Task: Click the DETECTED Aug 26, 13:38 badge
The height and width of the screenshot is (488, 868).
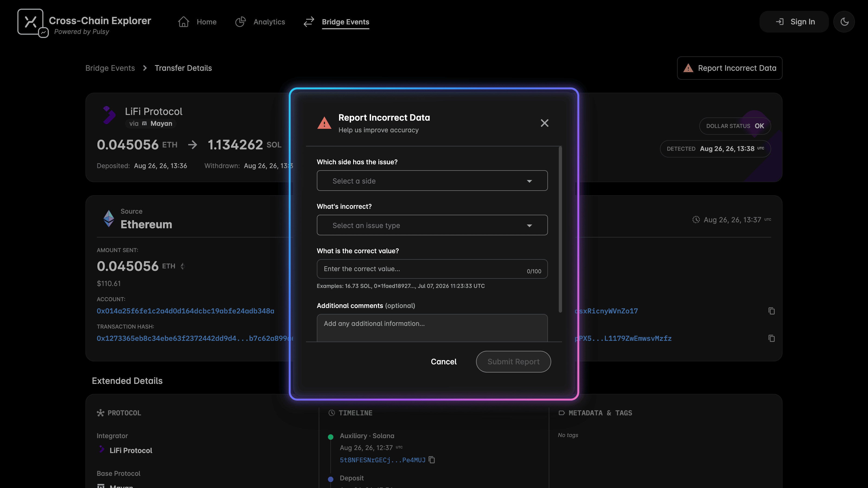Action: [715, 149]
